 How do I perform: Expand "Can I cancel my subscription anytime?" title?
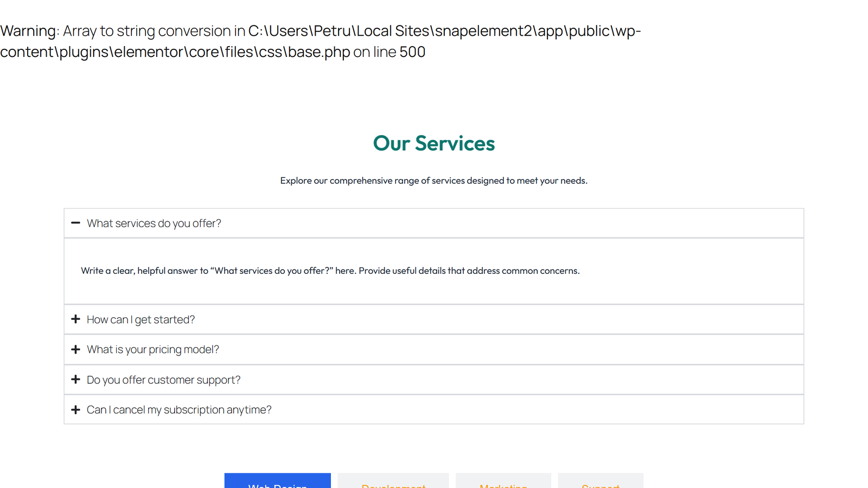[x=179, y=410]
